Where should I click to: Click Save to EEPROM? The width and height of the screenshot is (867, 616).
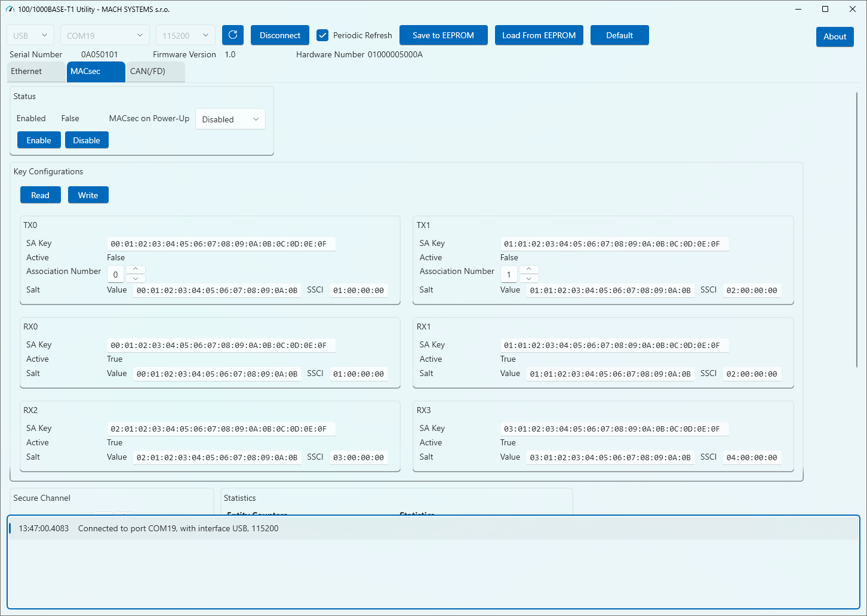[443, 35]
